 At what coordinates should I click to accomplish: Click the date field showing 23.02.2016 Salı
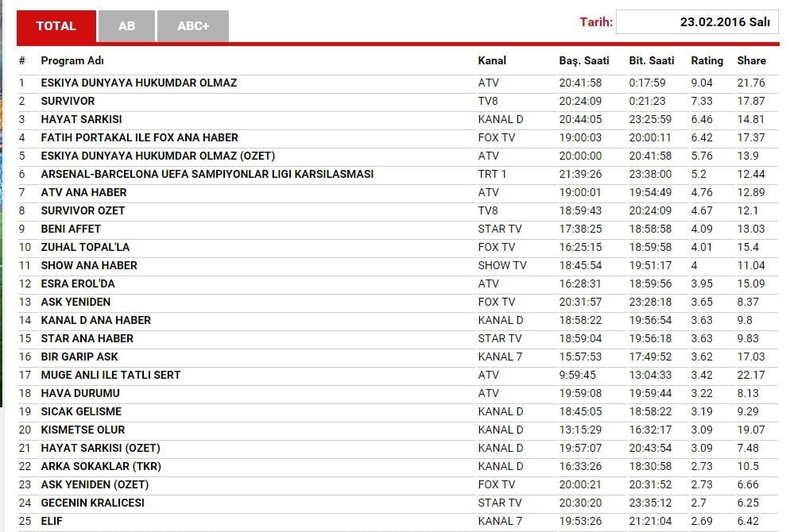coord(696,22)
